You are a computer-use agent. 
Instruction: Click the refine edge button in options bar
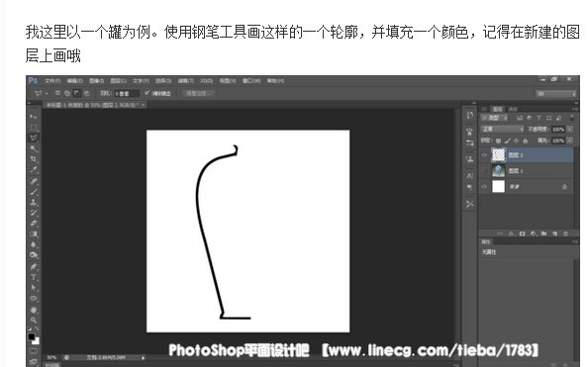click(x=198, y=93)
